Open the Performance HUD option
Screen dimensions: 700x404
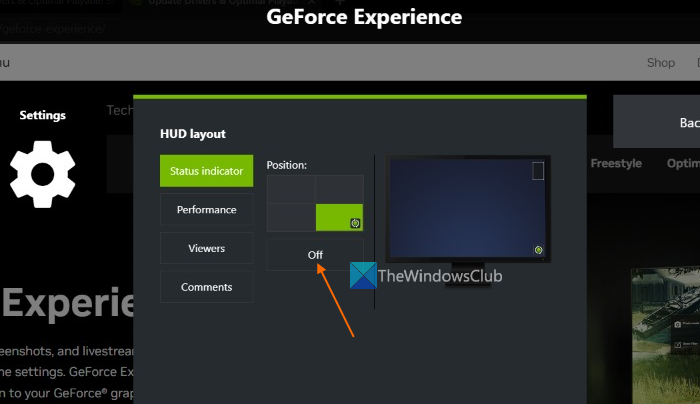(206, 209)
